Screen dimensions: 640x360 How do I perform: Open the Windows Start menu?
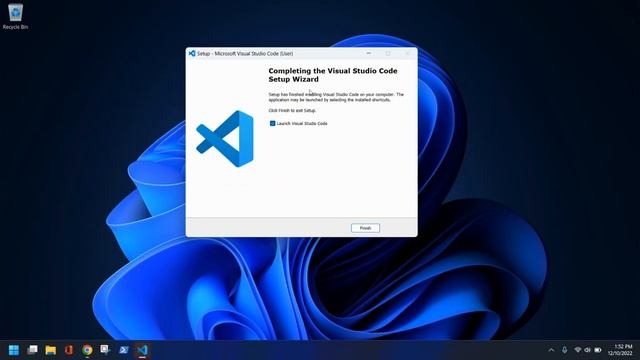click(14, 350)
